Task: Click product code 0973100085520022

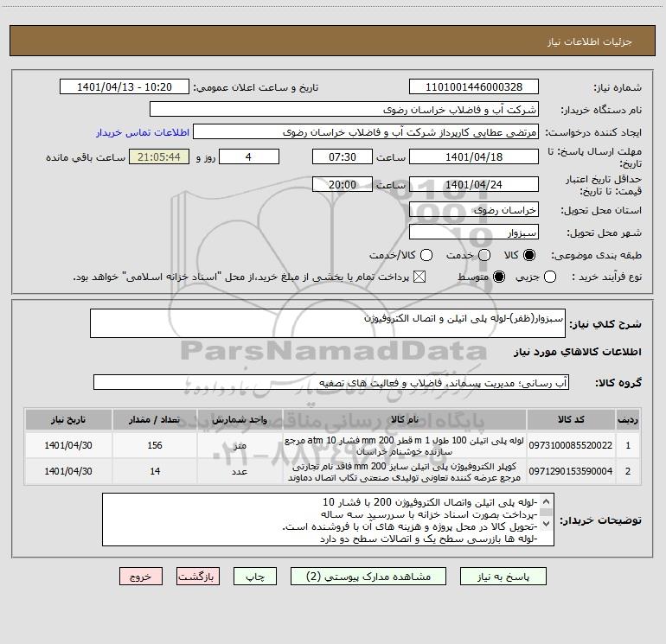Action: point(571,445)
